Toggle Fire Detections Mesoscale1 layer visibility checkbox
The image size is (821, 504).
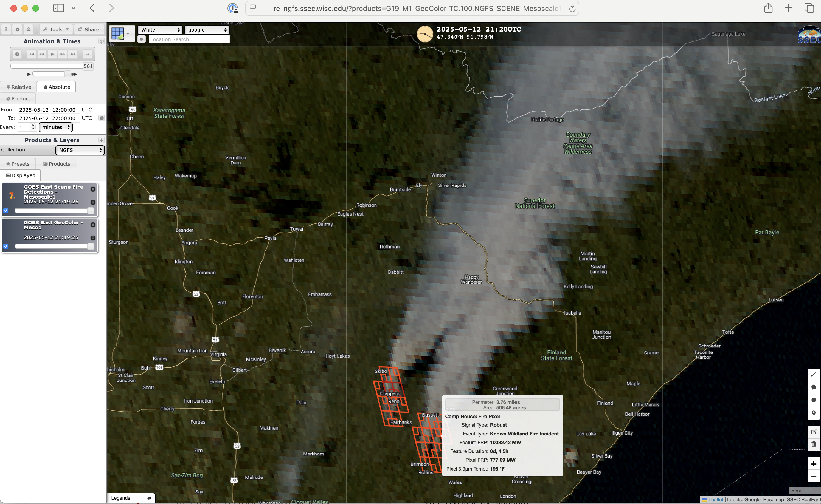pos(6,211)
